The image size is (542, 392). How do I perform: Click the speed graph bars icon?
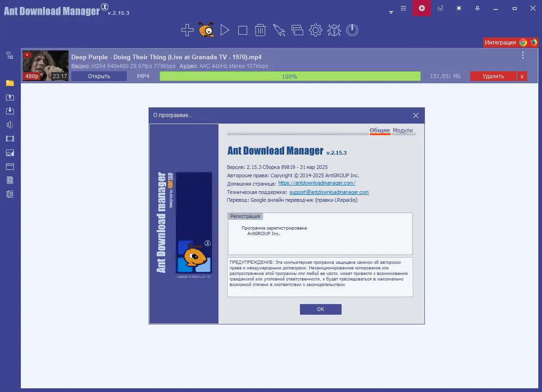click(440, 8)
